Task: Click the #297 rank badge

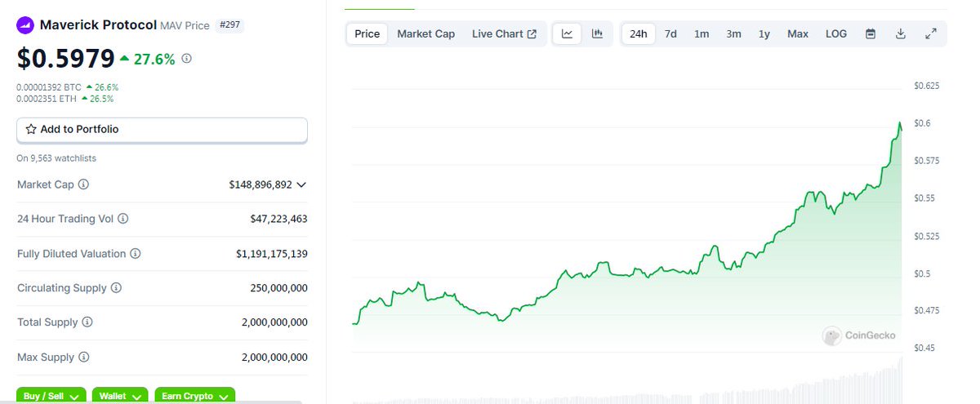Action: 230,25
